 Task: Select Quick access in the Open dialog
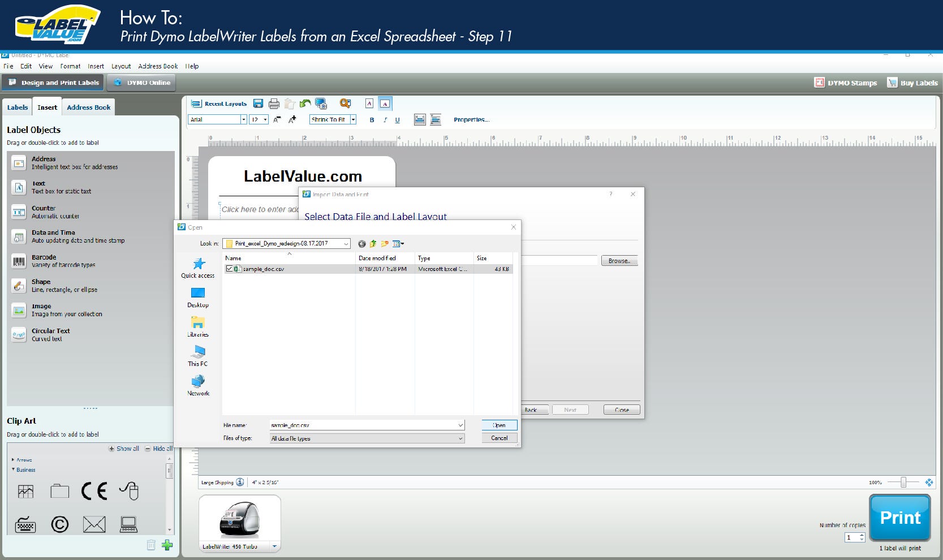198,268
